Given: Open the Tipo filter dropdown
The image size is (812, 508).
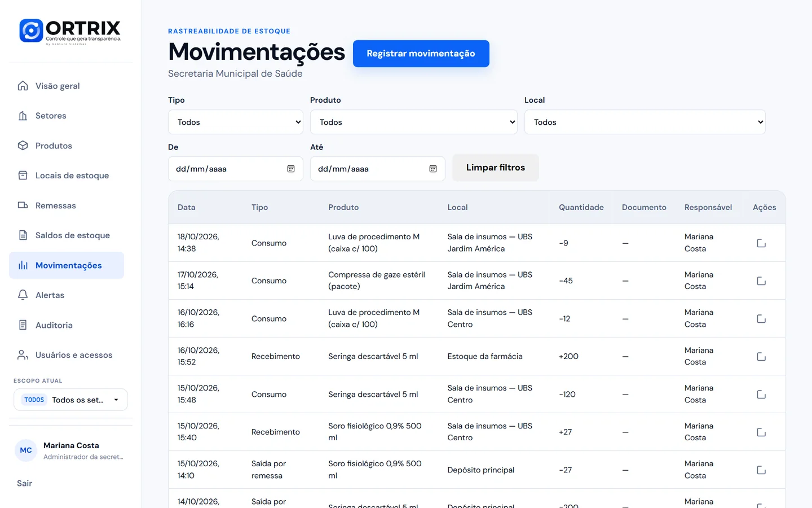Looking at the screenshot, I should (236, 122).
